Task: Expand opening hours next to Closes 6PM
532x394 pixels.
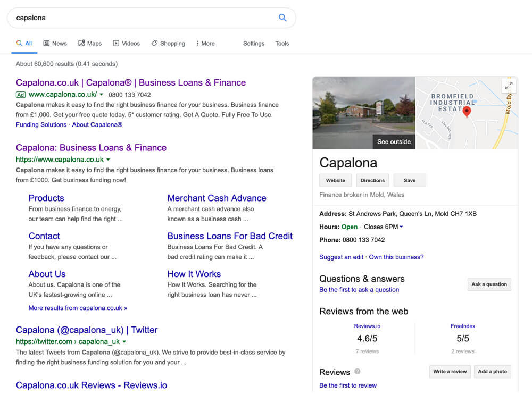Action: point(401,227)
